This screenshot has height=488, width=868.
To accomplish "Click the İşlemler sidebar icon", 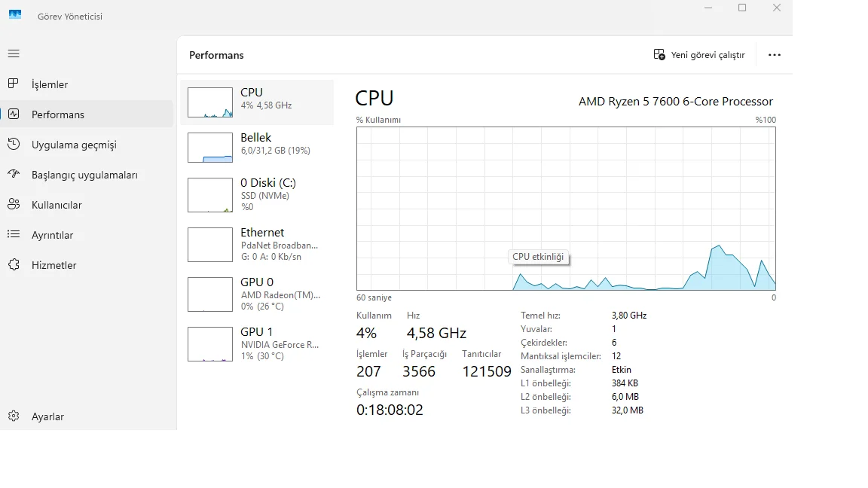I will (x=14, y=84).
